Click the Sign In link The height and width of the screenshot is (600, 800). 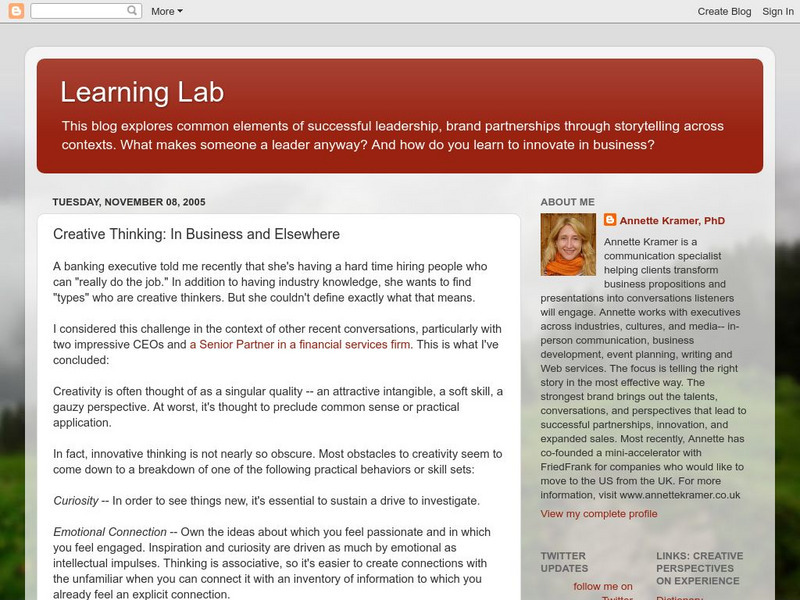pos(778,11)
